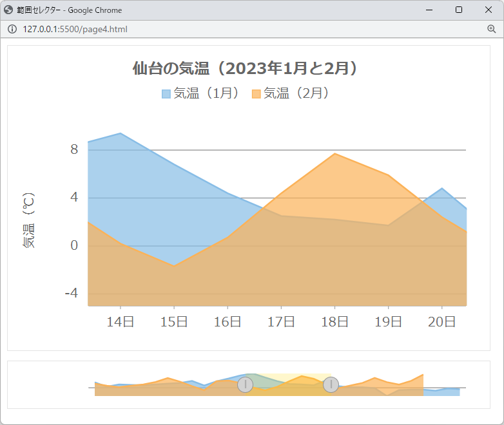
Task: Toggle the 気温（2月） legend entry
Action: pos(290,93)
